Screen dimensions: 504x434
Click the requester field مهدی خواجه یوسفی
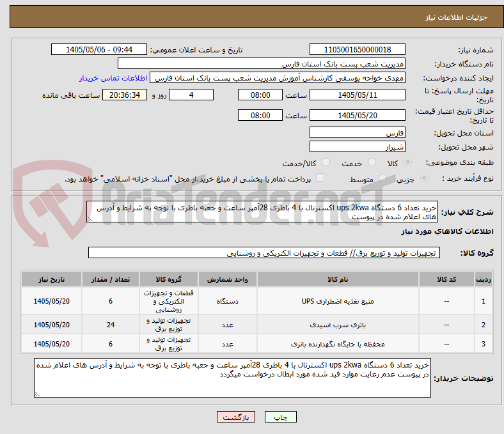278,78
